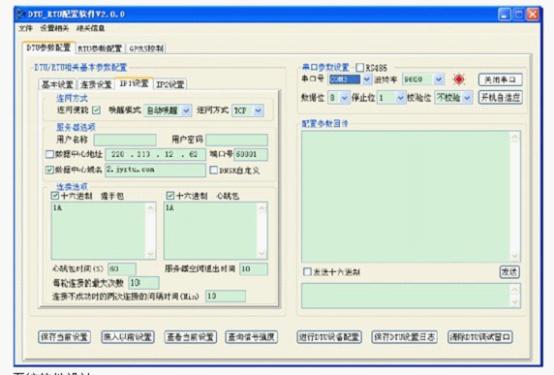This screenshot has height=375, width=554.
Task: Click the 服务器空闲退出时间 field
Action: point(253,269)
